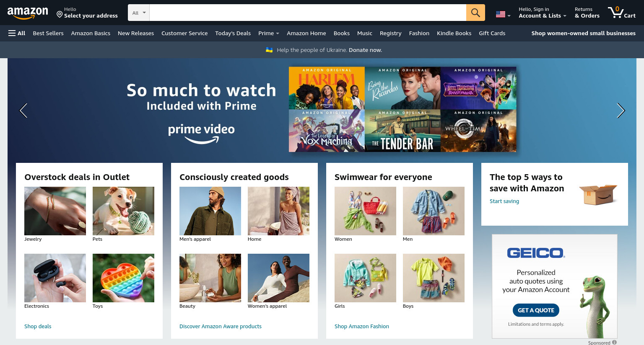Click the Returns & Orders link

[587, 13]
